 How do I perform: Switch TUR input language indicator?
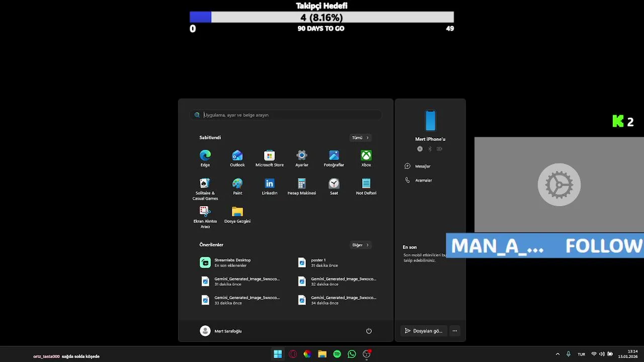(581, 354)
